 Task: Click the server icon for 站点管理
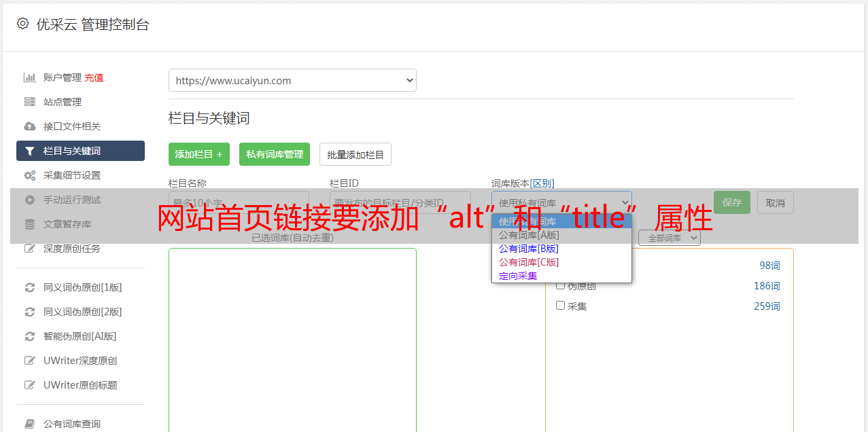pyautogui.click(x=30, y=102)
